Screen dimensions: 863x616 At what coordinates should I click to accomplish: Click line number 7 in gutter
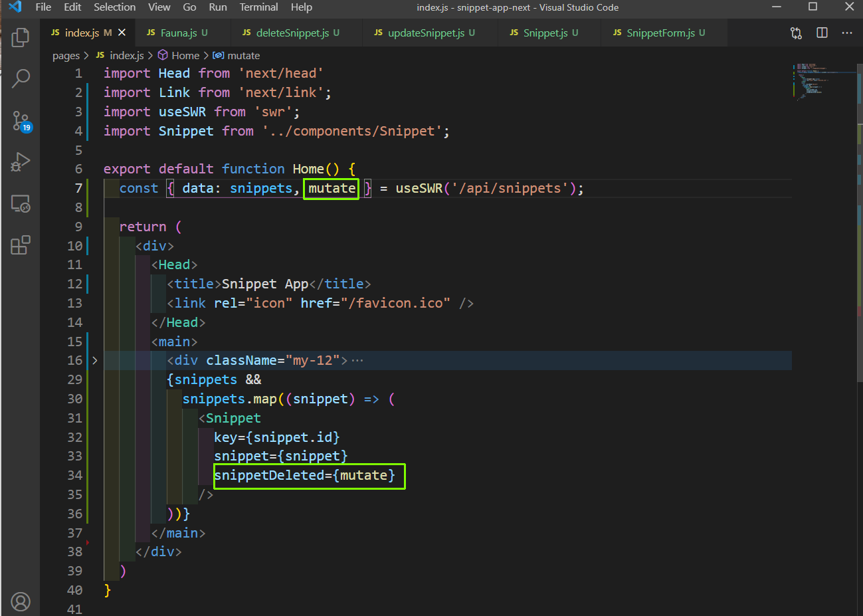point(78,188)
